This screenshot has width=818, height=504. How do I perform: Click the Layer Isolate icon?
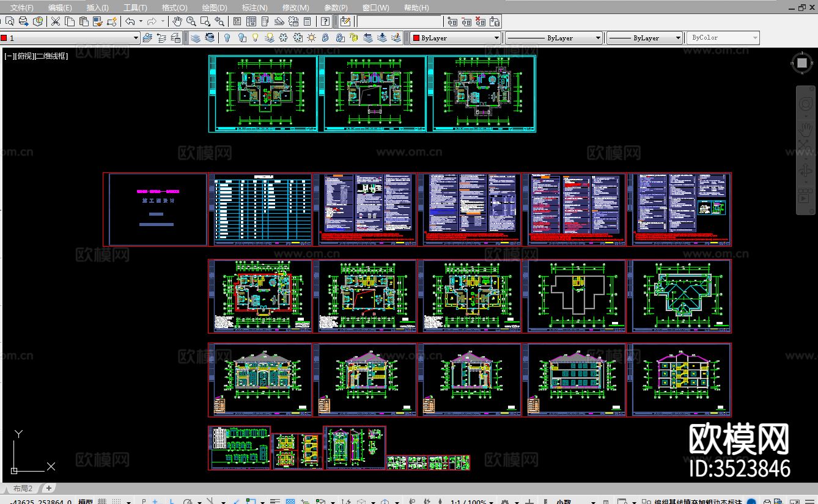tap(195, 38)
